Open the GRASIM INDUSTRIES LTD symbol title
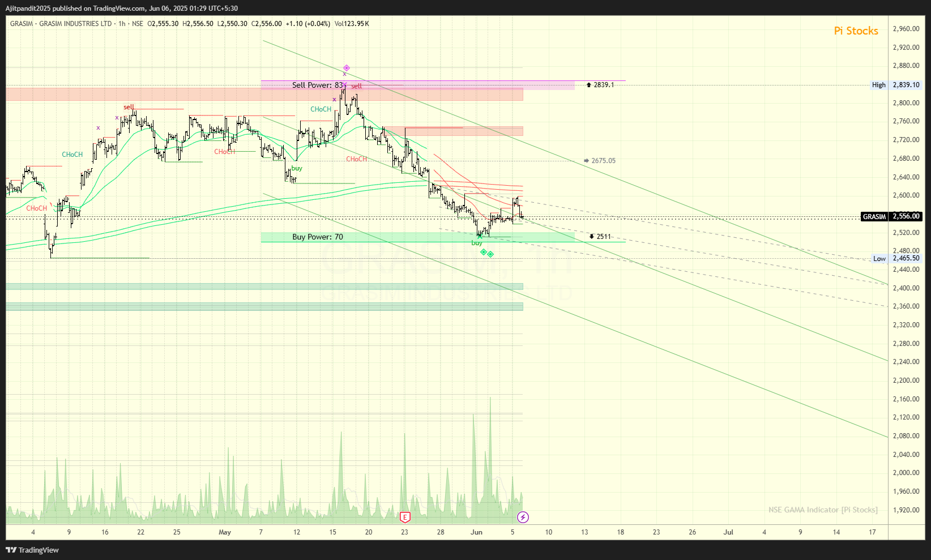931x560 pixels. click(x=75, y=24)
